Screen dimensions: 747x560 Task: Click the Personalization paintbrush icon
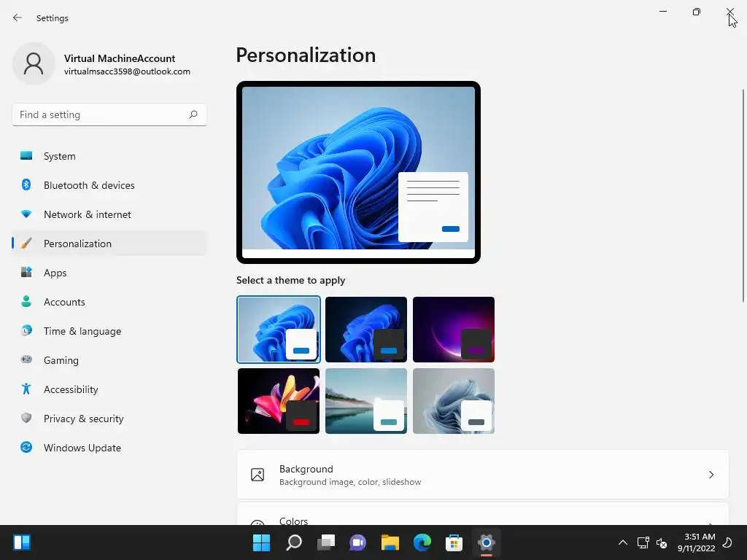point(26,244)
